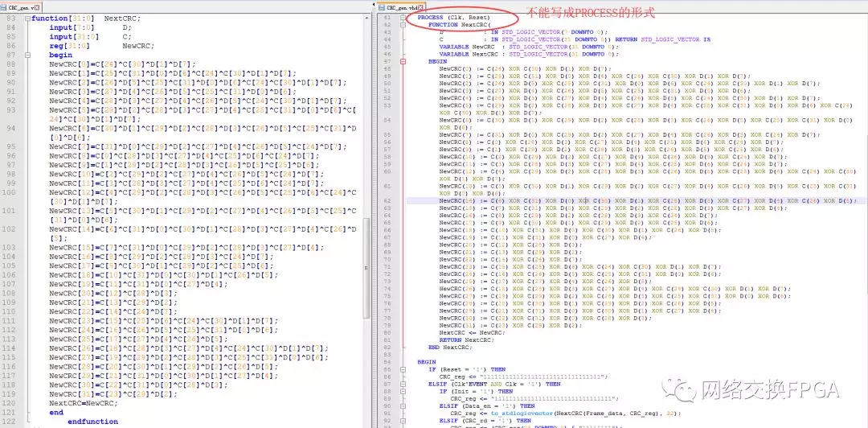Screen dimensions: 868x428
Task: Click the "ELSIF (Clk'EVENT AND Clk = '1')" line
Action: click(493, 384)
